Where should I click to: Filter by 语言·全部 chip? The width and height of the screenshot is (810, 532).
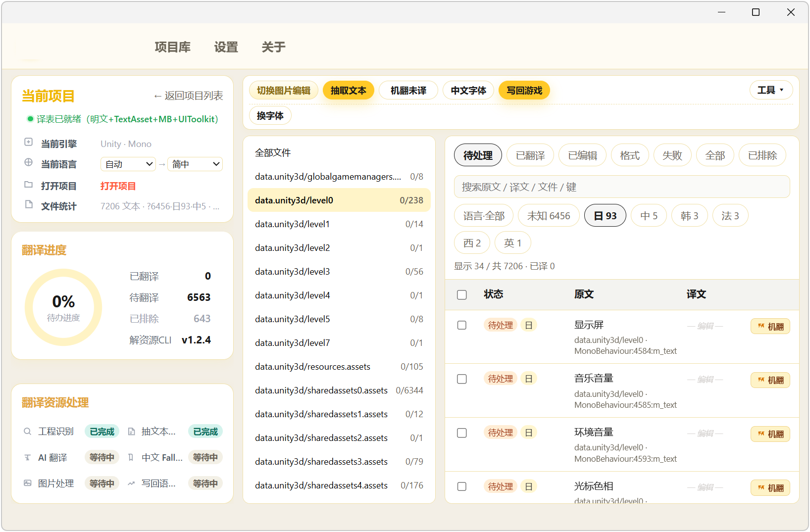484,216
